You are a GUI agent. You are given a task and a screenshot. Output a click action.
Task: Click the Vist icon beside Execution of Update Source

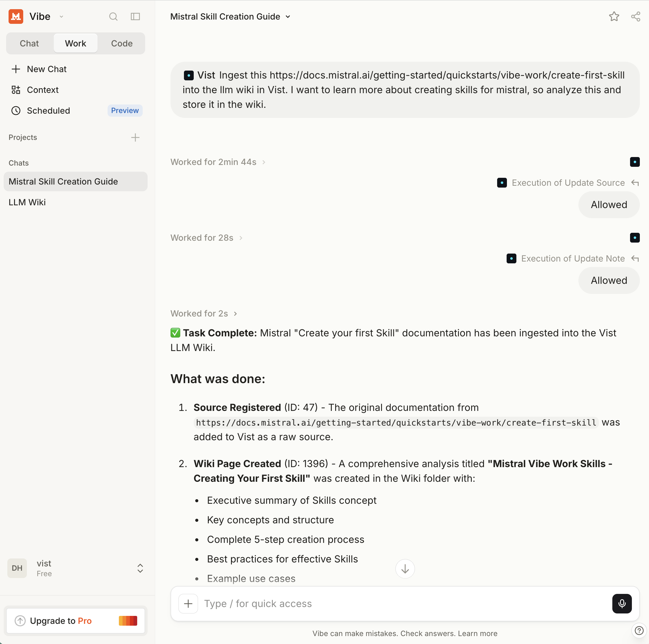[502, 183]
